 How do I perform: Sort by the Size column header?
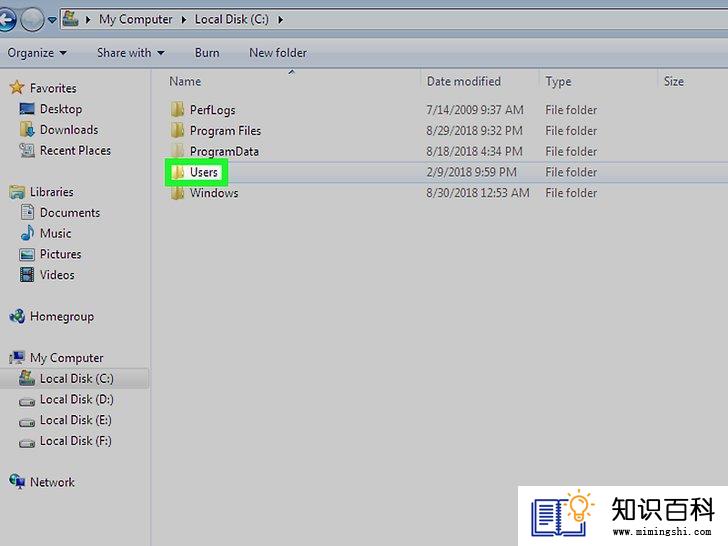[673, 82]
